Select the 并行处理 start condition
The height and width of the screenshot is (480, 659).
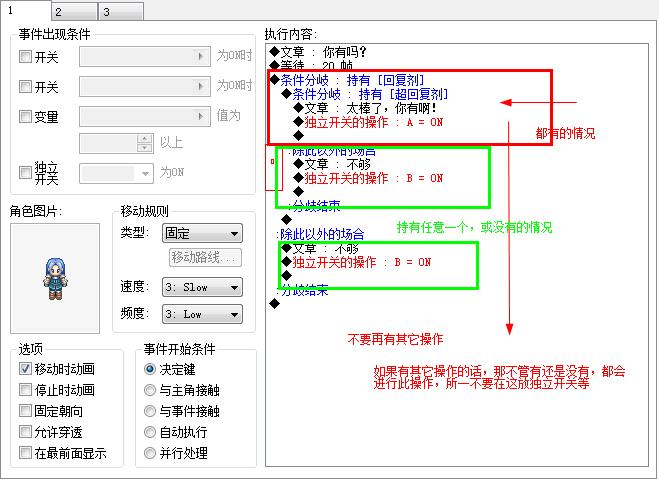(x=150, y=453)
